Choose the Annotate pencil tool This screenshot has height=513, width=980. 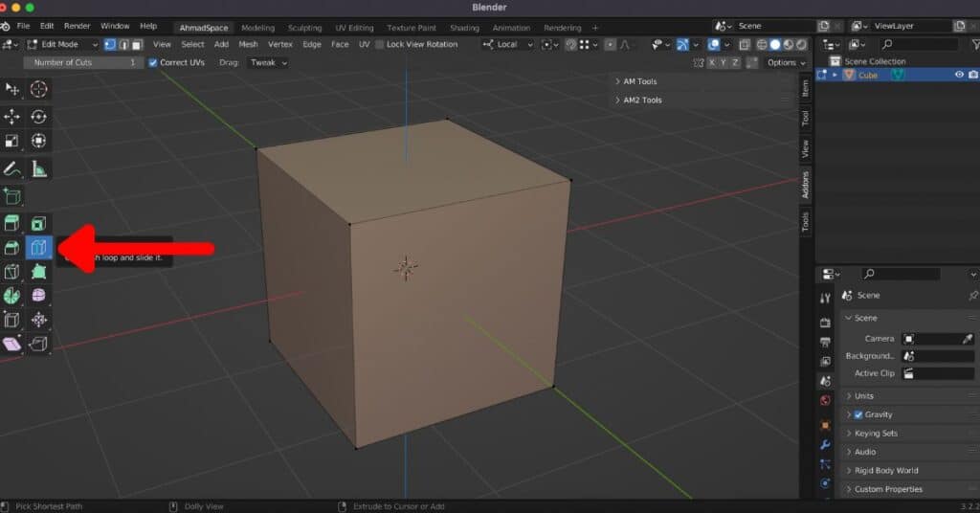coord(12,168)
